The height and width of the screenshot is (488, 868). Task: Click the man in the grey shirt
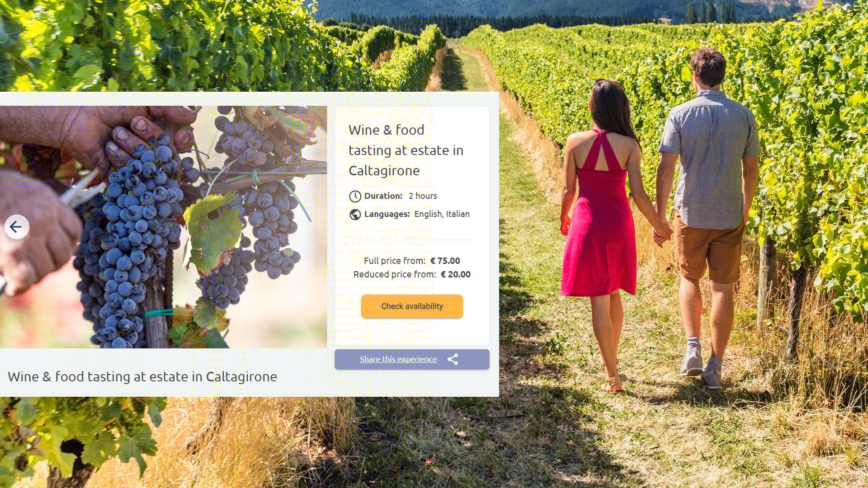coord(708,217)
